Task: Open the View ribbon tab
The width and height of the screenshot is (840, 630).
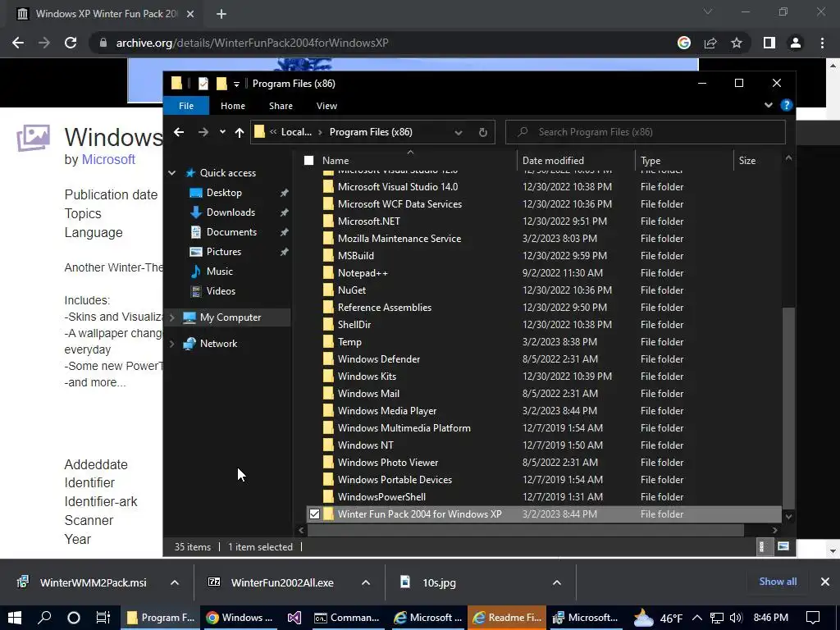Action: coord(326,106)
